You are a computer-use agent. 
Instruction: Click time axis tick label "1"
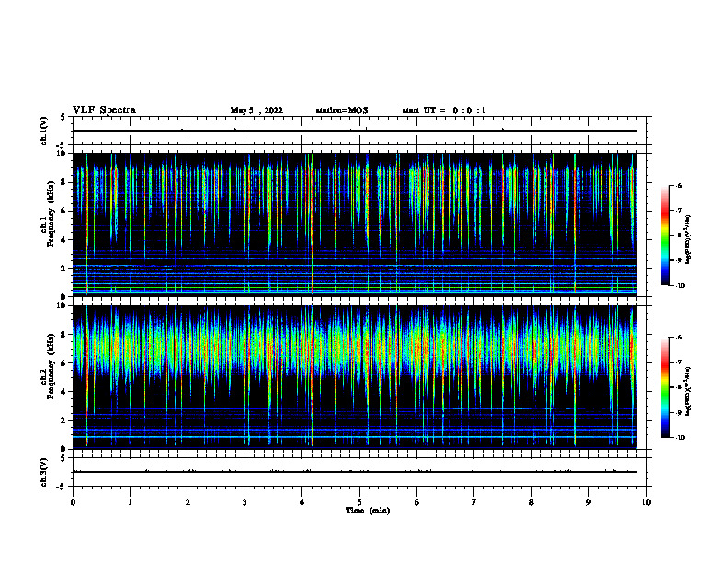click(130, 502)
